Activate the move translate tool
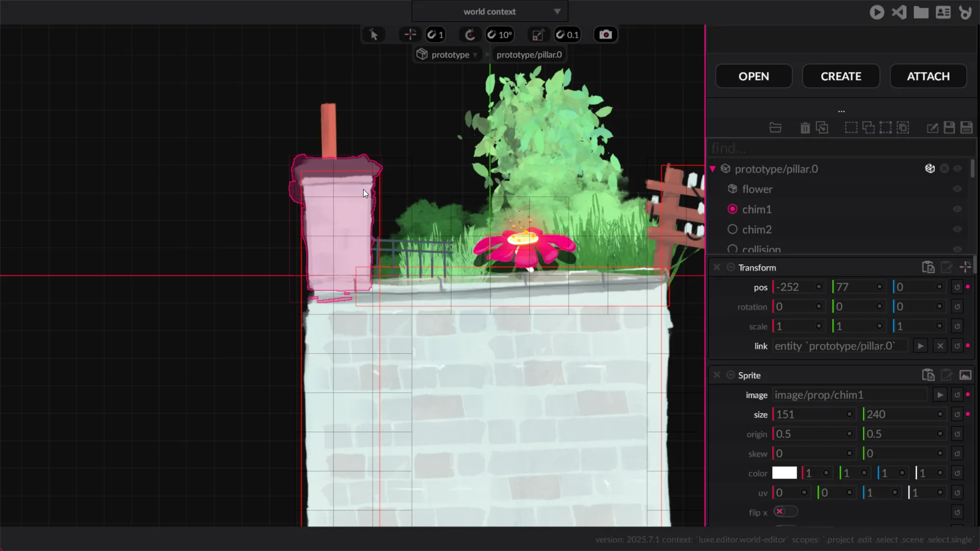The width and height of the screenshot is (980, 551). (x=410, y=35)
